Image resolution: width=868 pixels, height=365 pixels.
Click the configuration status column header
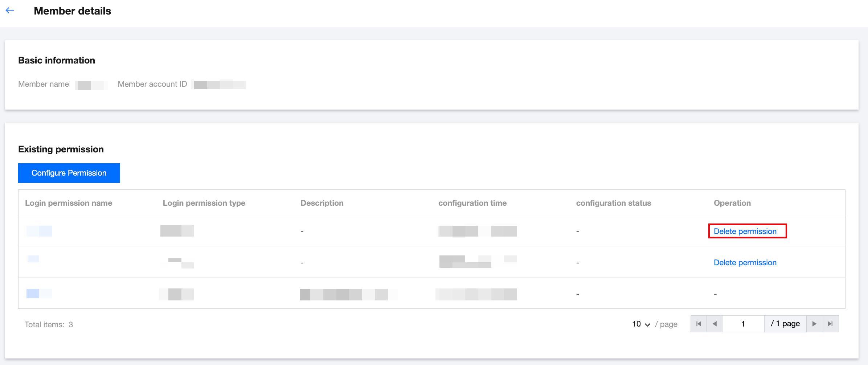(614, 203)
